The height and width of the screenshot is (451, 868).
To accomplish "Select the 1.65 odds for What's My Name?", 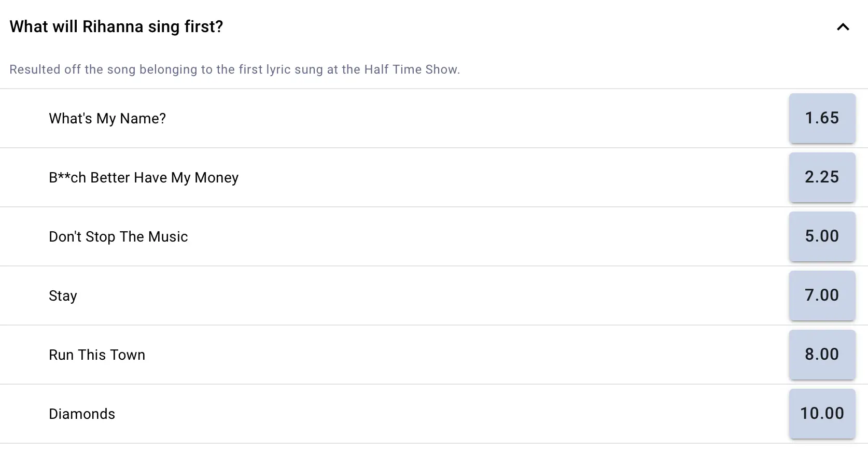I will click(x=822, y=118).
